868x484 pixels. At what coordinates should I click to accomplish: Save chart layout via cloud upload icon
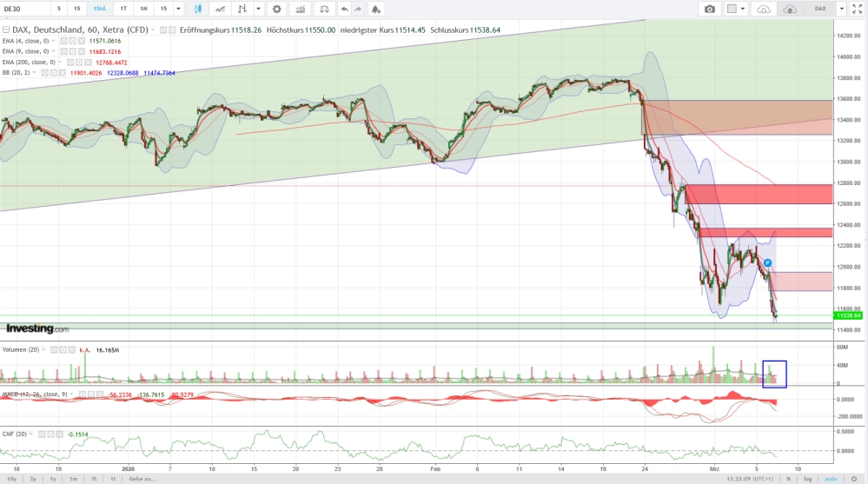pyautogui.click(x=790, y=9)
